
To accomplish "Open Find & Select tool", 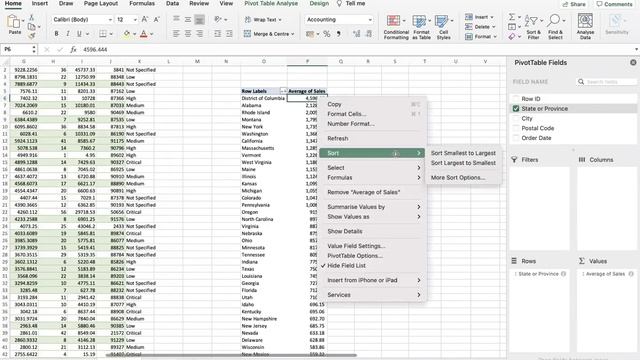I will tap(555, 27).
